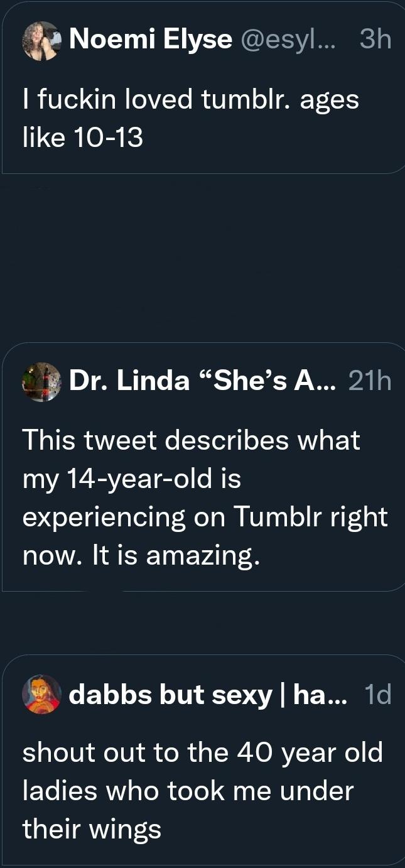
Task: Click 'their wings' in the dabbs tweet
Action: pyautogui.click(x=92, y=830)
